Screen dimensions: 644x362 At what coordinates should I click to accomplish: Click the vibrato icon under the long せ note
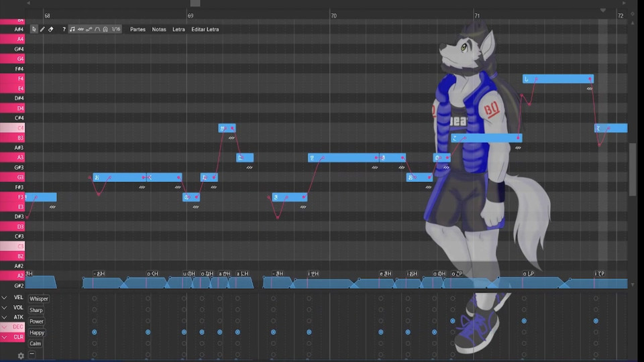375,168
